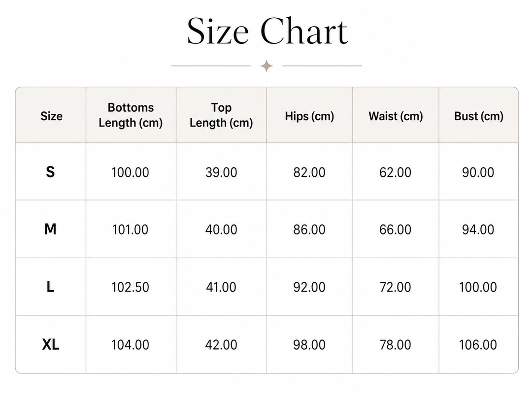Click the 94.00 bust cell

point(478,230)
